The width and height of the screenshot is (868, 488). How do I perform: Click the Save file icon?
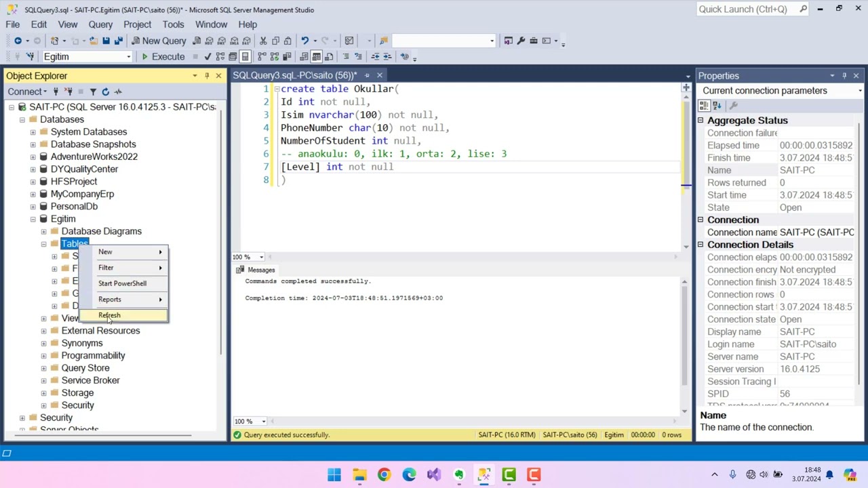point(106,41)
